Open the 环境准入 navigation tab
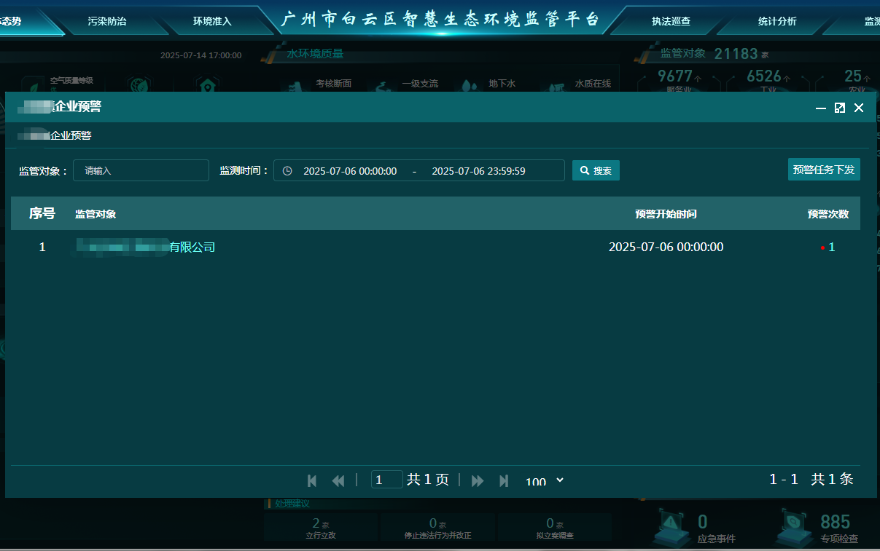Image resolution: width=880 pixels, height=551 pixels. click(212, 21)
